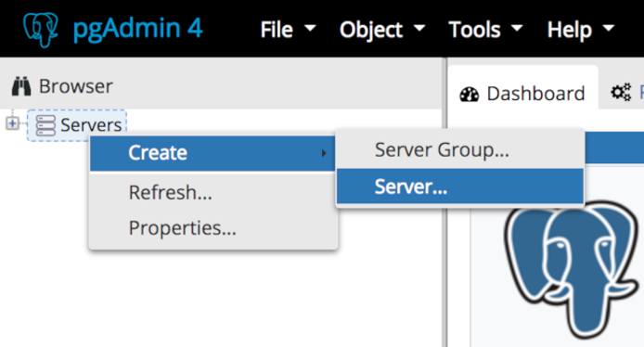Image resolution: width=644 pixels, height=347 pixels.
Task: Click the pgAdmin elephant logo icon
Action: 40,29
